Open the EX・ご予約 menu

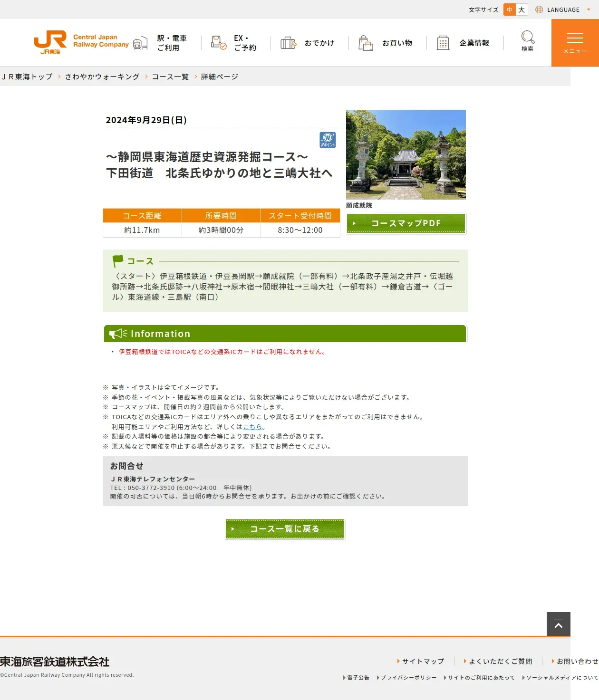(x=245, y=43)
